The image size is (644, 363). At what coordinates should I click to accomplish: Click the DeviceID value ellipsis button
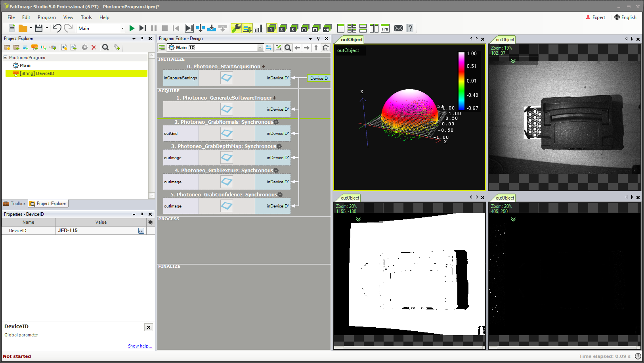point(141,230)
